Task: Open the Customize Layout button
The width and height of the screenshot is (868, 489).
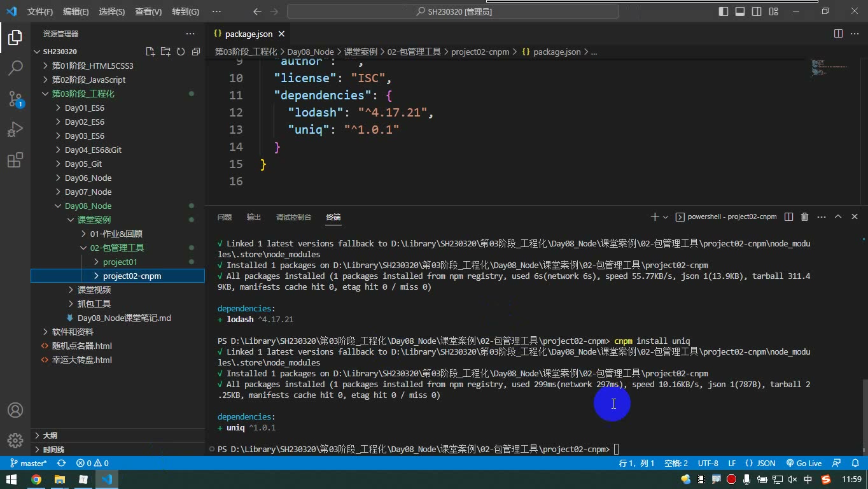Action: (773, 11)
